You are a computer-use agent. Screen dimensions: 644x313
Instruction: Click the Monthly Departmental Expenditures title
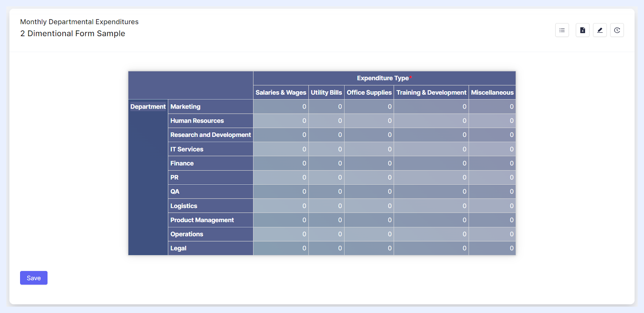pyautogui.click(x=79, y=22)
